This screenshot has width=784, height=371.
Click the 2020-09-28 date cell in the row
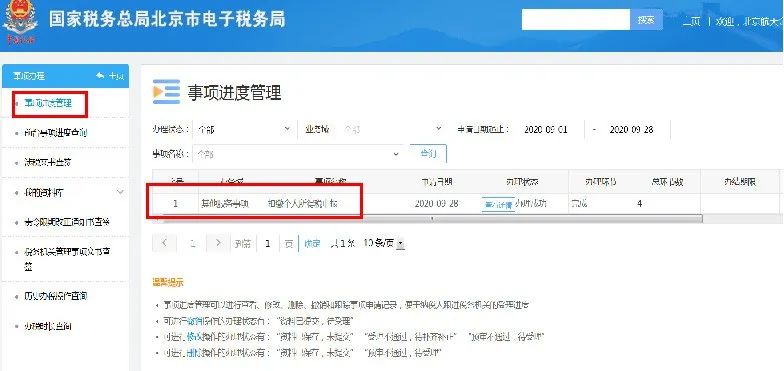click(x=436, y=204)
